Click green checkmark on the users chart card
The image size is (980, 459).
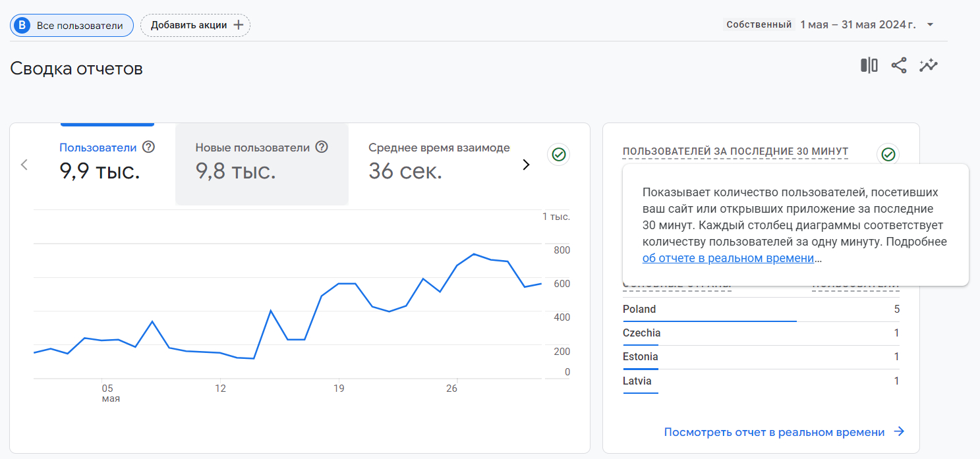559,155
